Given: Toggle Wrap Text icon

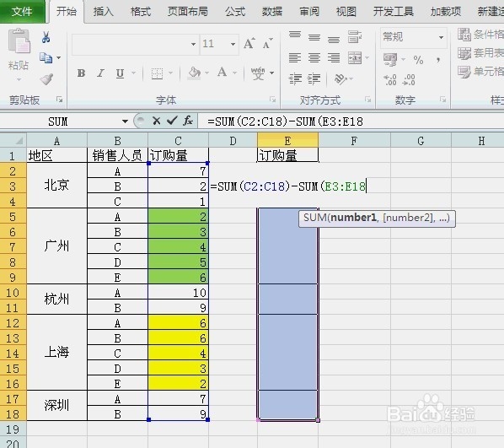Looking at the screenshot, I should [355, 37].
